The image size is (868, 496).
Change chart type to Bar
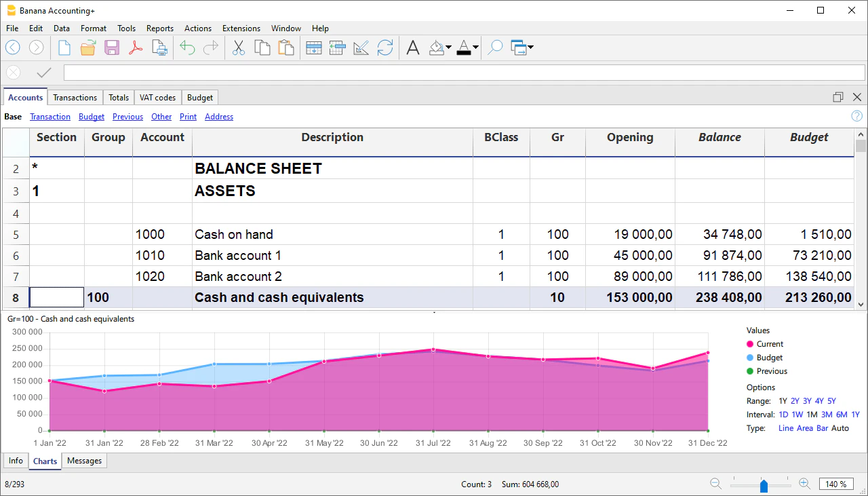[823, 428]
